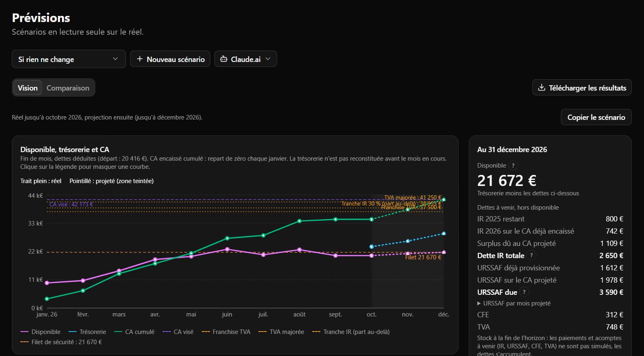Create a Nouveau scénario
This screenshot has width=644, height=356.
point(170,59)
